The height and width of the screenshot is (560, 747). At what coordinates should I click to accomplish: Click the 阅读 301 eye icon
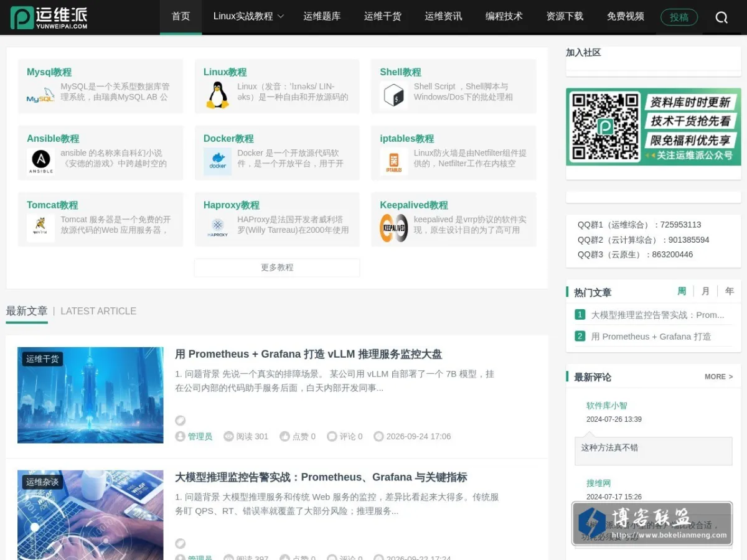[x=228, y=437]
